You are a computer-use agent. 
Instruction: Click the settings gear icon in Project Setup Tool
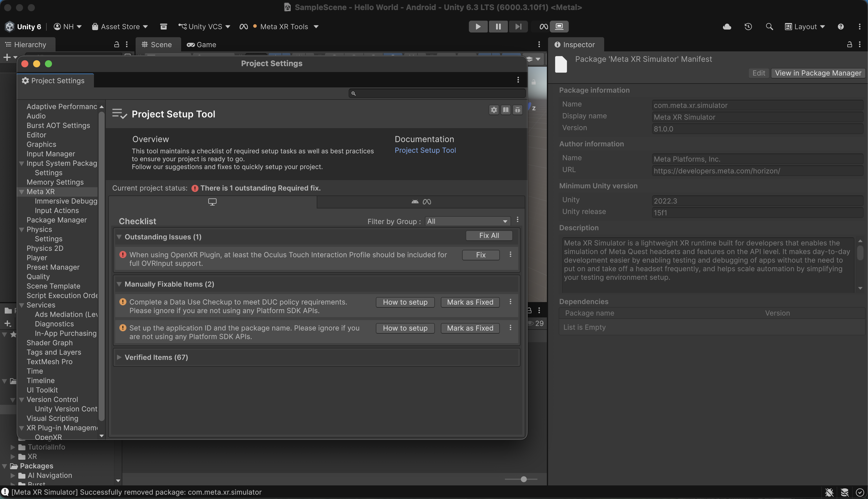click(494, 110)
